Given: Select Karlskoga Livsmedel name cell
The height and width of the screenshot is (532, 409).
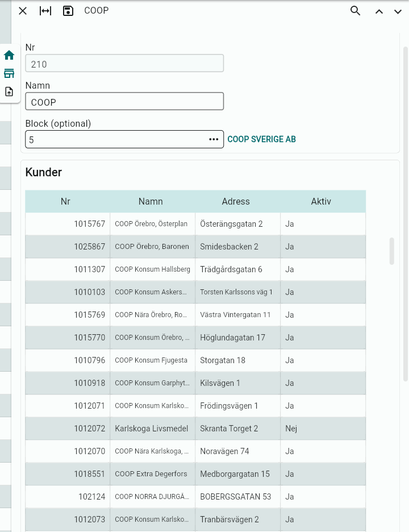Looking at the screenshot, I should pyautogui.click(x=152, y=429).
